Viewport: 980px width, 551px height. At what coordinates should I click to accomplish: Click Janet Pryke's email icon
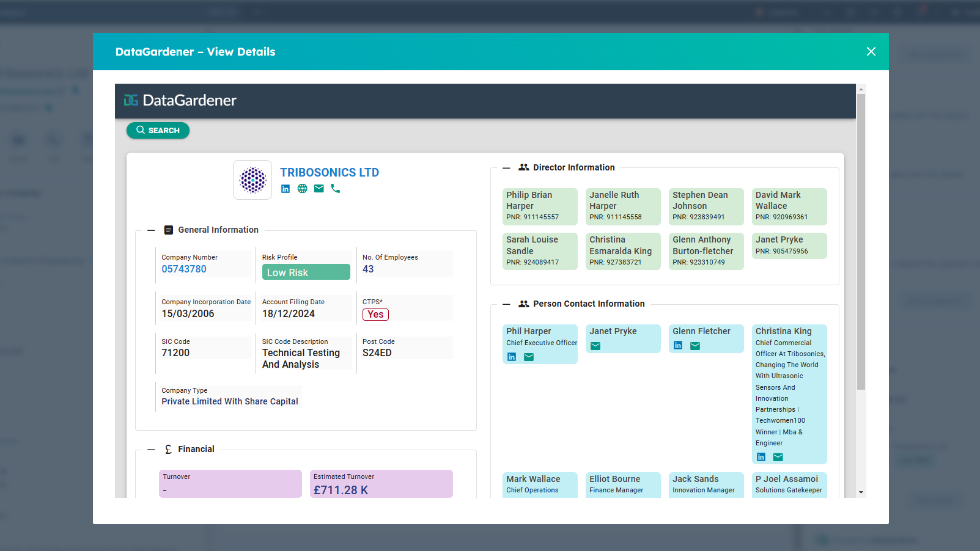(595, 346)
